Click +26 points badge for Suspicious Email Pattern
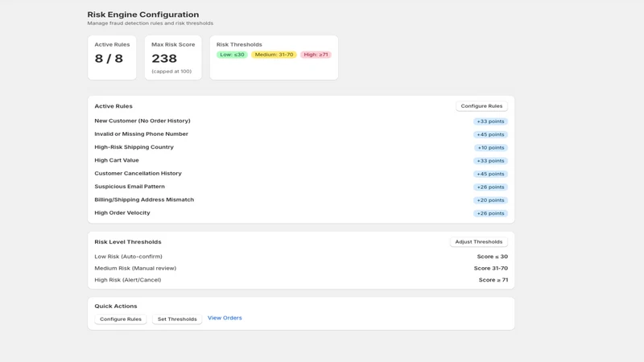The height and width of the screenshot is (362, 644). [x=490, y=187]
